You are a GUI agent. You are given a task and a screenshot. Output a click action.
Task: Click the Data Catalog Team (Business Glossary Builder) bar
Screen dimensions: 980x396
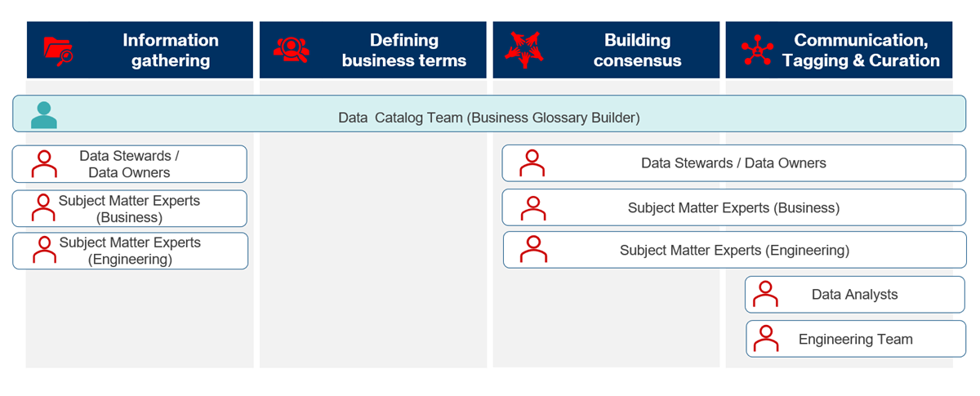coord(488,118)
